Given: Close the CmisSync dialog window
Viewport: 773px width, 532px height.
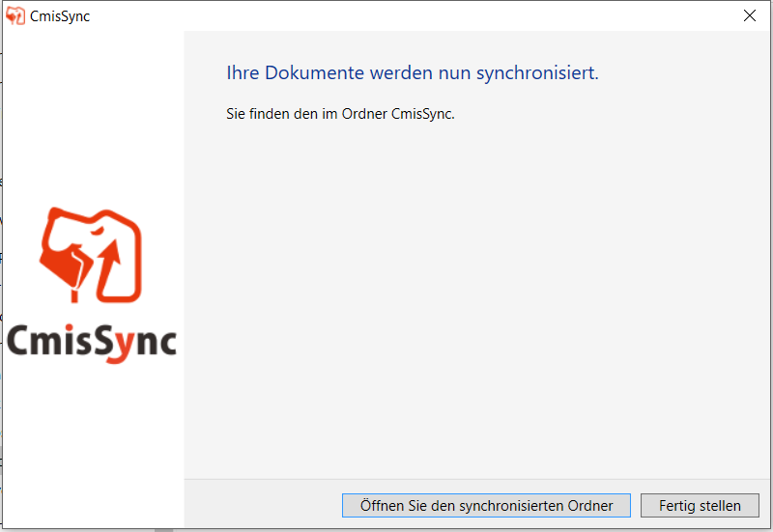Looking at the screenshot, I should point(750,15).
